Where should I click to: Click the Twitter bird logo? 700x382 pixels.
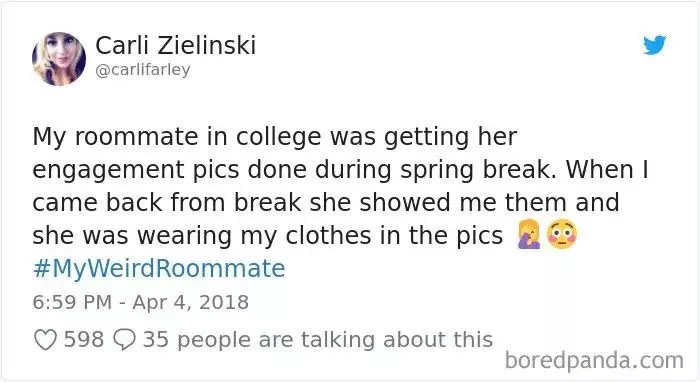654,45
